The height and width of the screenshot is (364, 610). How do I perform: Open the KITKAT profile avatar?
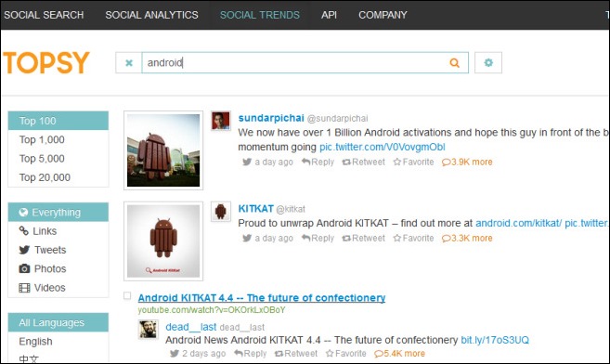coord(221,211)
